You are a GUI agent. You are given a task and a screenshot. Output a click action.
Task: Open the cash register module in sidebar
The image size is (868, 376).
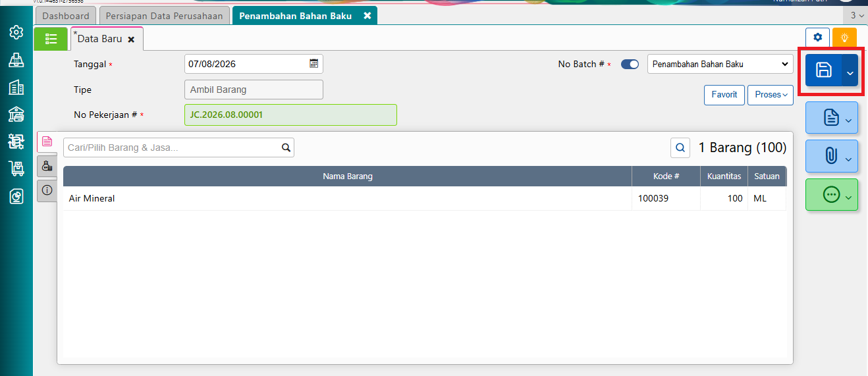coord(16,60)
